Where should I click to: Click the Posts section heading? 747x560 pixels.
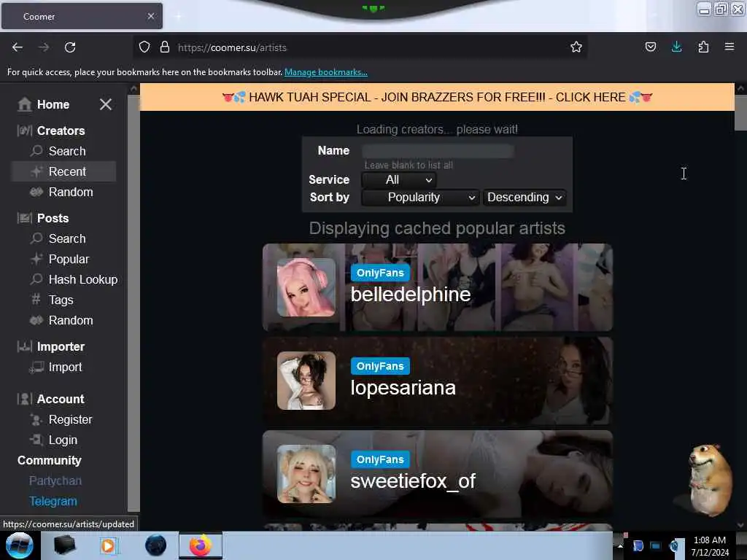click(x=53, y=218)
